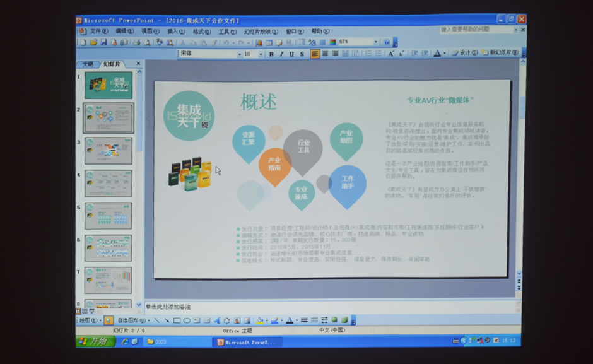Open the font name dropdown 宋体

239,54
